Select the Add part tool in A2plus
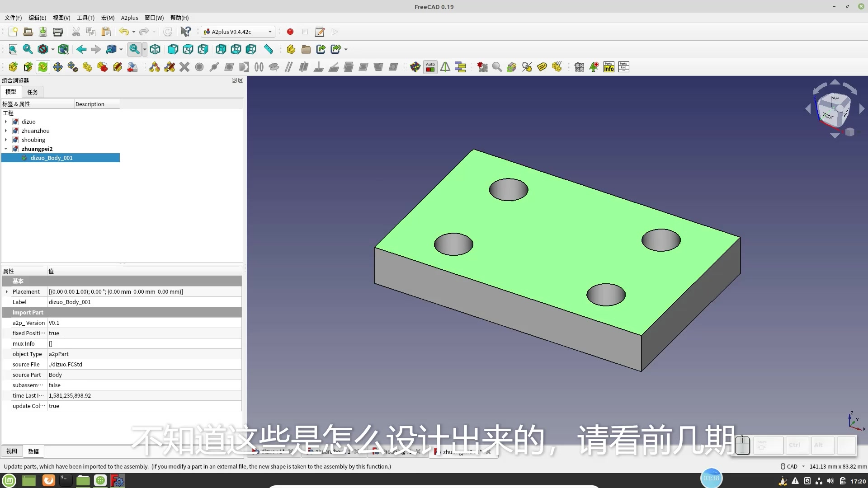The width and height of the screenshot is (868, 488). point(13,67)
